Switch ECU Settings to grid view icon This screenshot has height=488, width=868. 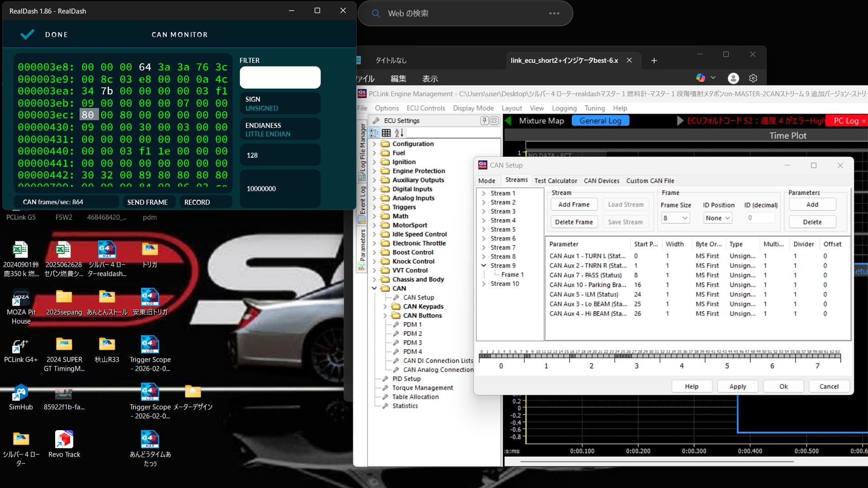click(386, 133)
